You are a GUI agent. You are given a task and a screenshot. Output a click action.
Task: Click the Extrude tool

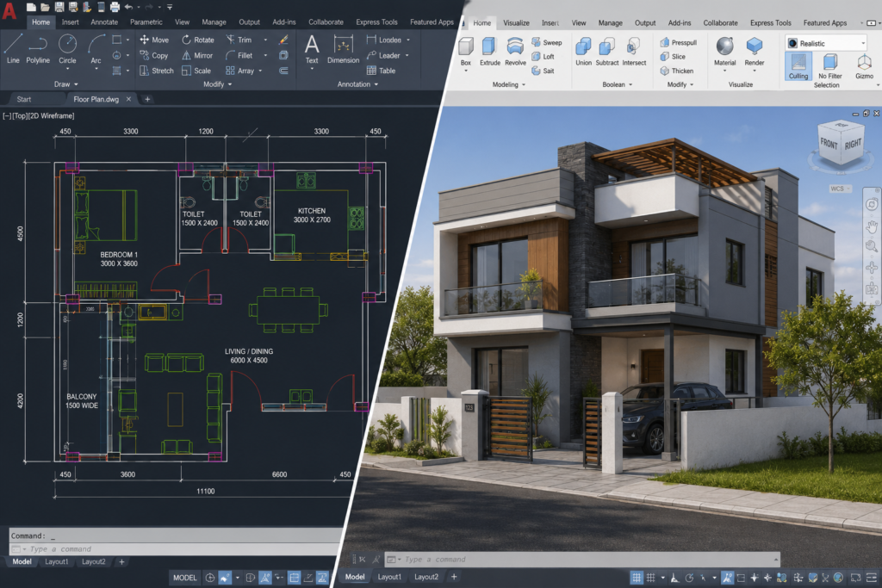pyautogui.click(x=489, y=52)
